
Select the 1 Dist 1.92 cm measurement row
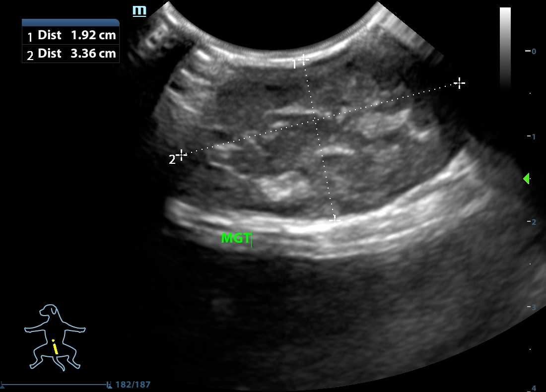click(x=70, y=35)
